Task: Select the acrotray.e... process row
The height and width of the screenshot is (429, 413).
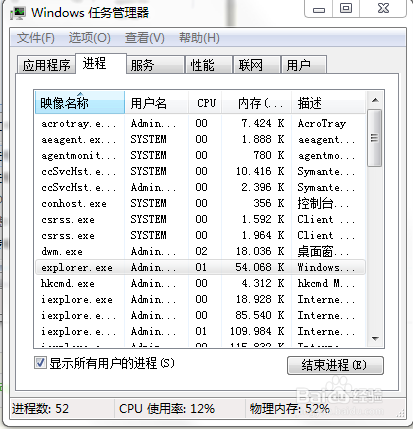Action: click(200, 124)
